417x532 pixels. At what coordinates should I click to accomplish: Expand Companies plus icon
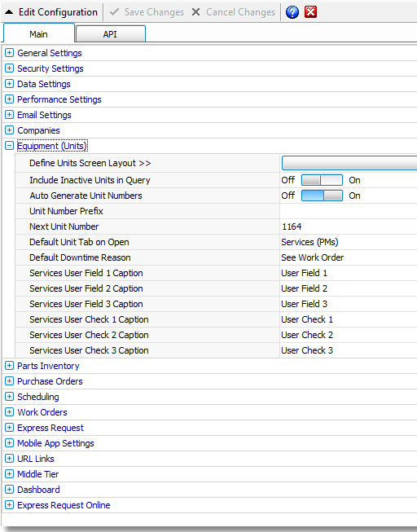click(x=10, y=130)
